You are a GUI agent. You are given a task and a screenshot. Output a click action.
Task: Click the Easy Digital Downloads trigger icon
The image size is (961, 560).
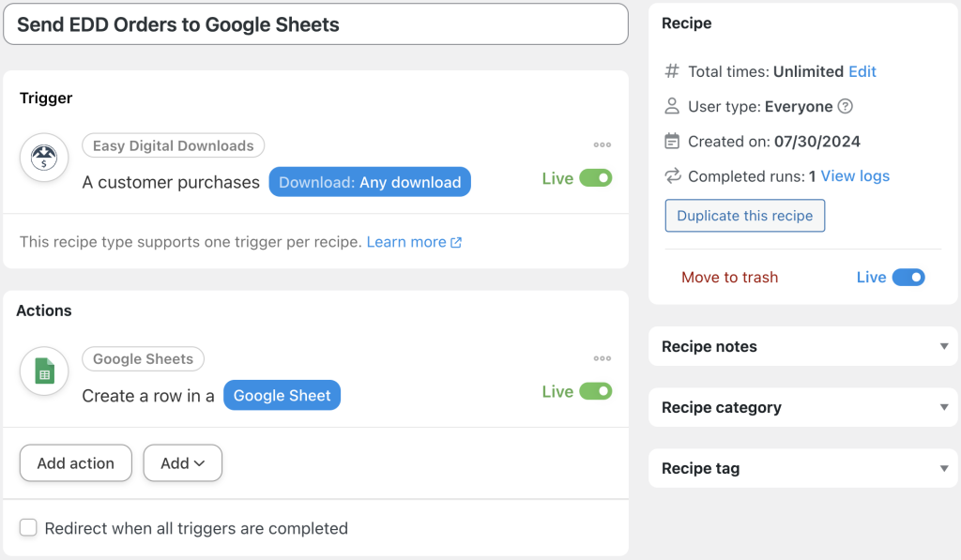click(43, 157)
